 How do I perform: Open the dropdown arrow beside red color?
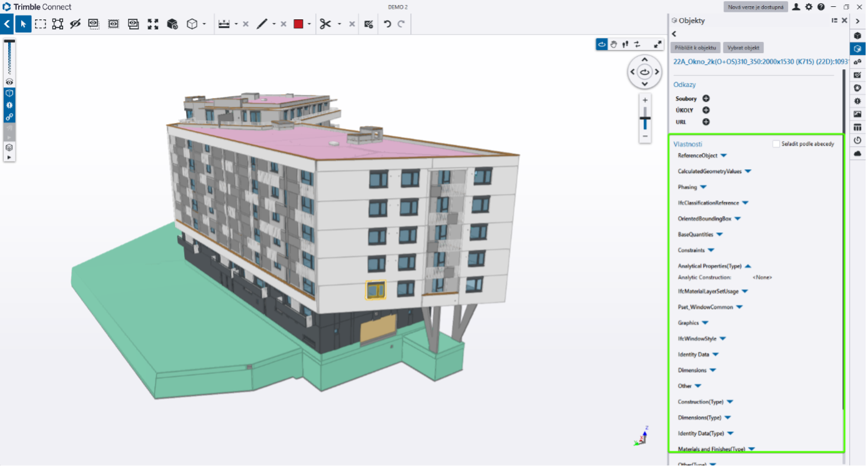[x=310, y=24]
